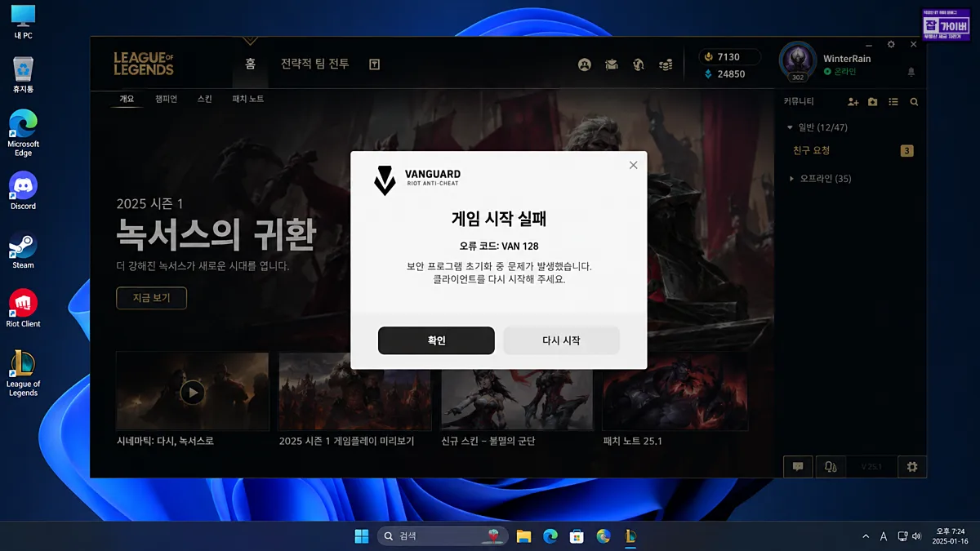Open Microsoft Edge from taskbar
Screen dimensions: 980x551
point(550,536)
